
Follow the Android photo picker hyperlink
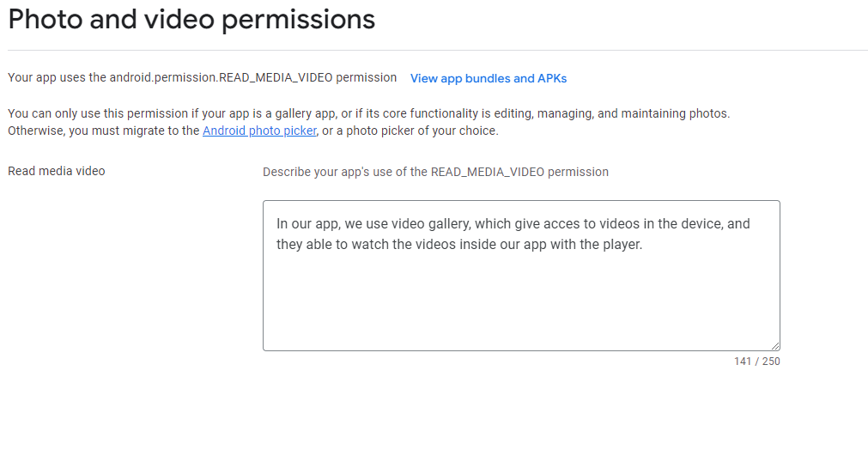[x=259, y=131]
